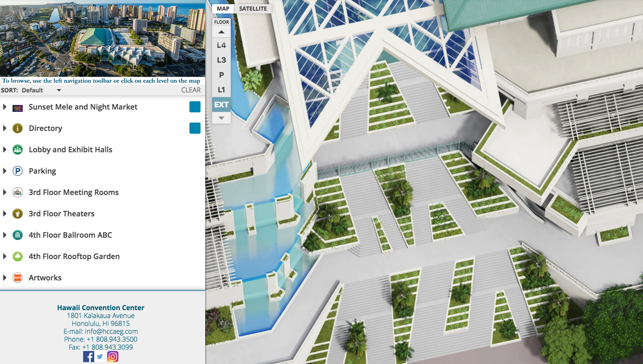Click the Directory info icon

tap(18, 128)
